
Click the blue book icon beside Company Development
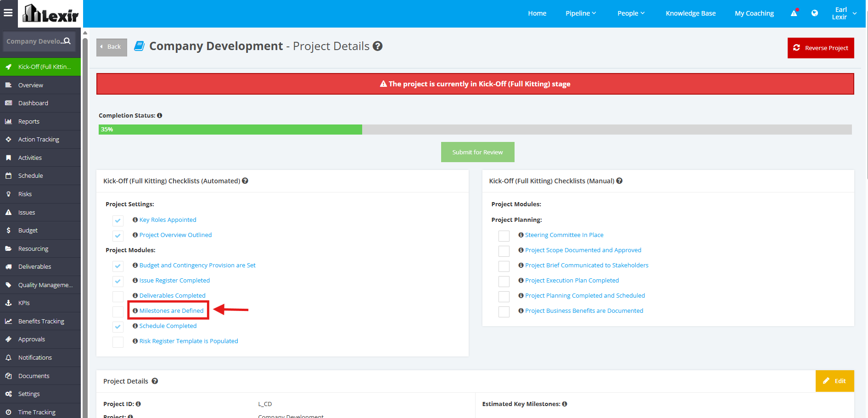[x=140, y=46]
